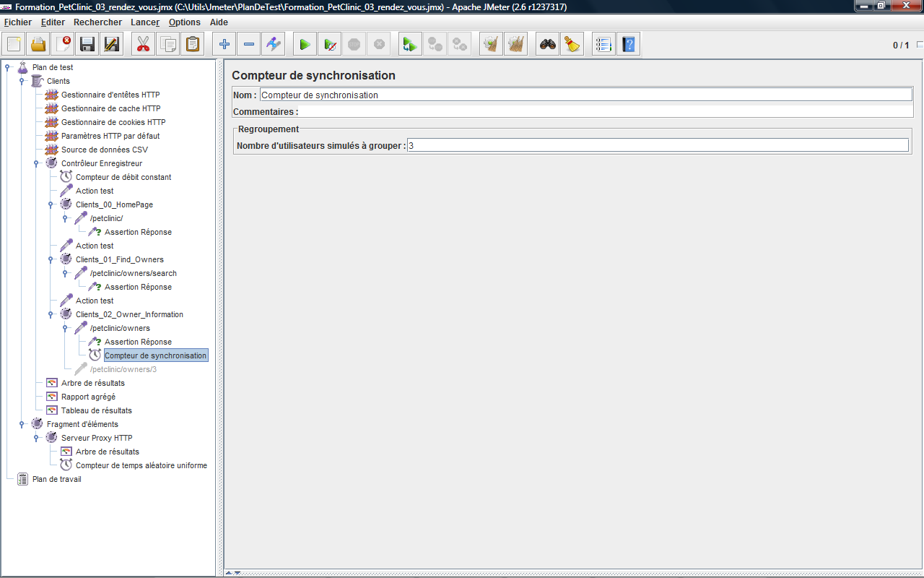This screenshot has width=924, height=578.
Task: Open the Help question mark icon
Action: point(629,45)
